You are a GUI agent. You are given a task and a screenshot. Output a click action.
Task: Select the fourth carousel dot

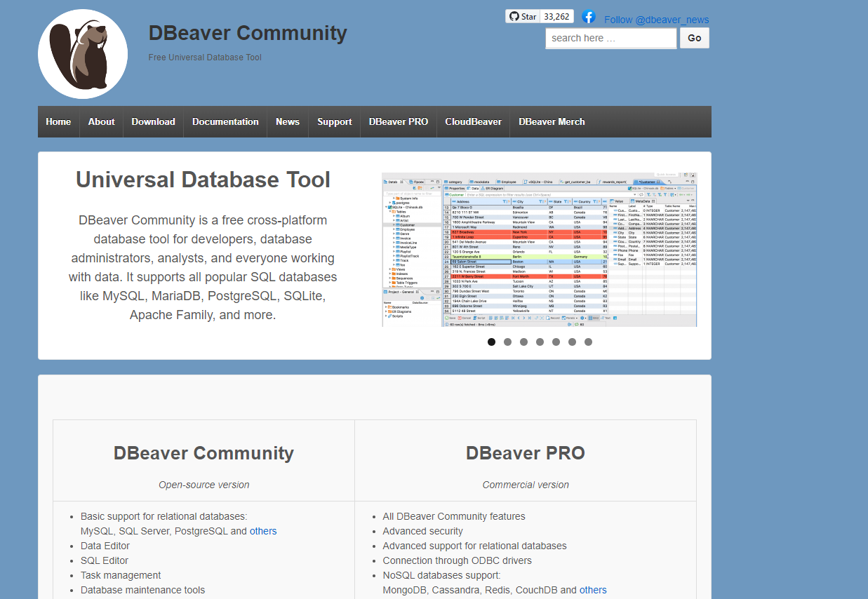(540, 342)
